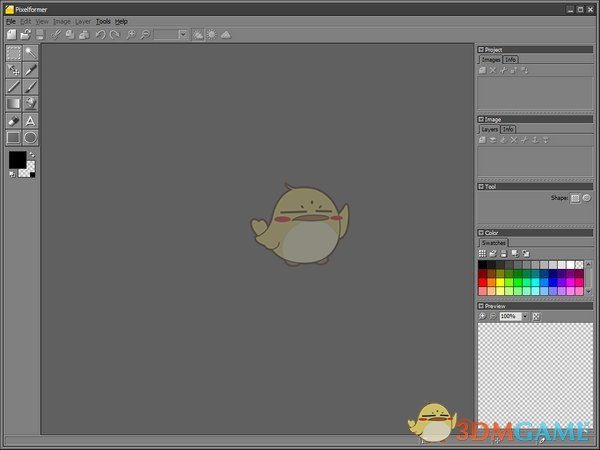Swap foreground and background colors
This screenshot has width=600, height=450.
point(32,155)
